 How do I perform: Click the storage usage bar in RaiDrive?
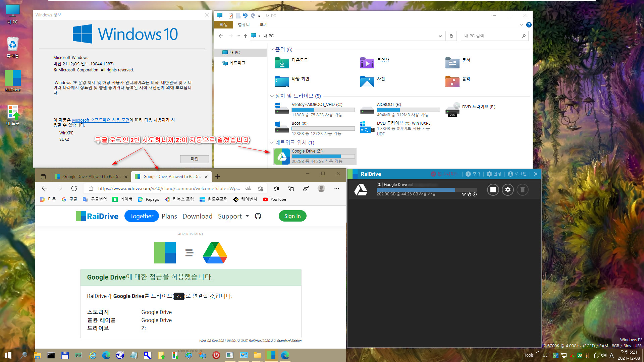click(427, 190)
